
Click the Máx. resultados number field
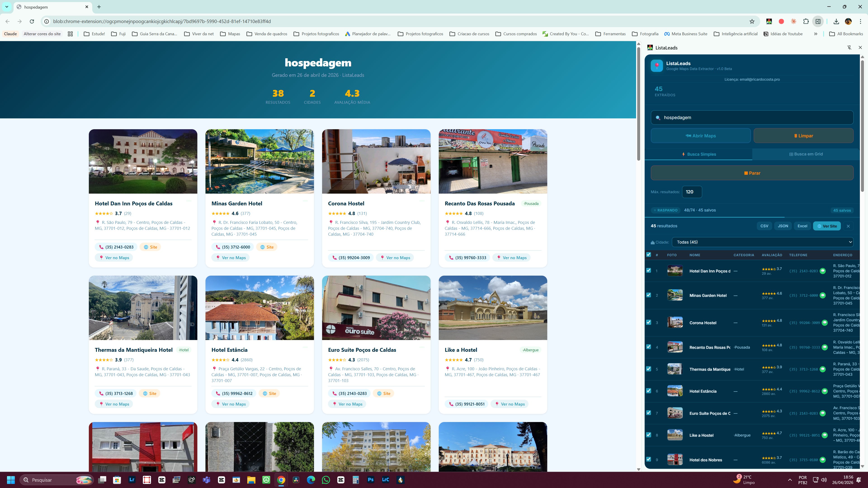tap(691, 192)
